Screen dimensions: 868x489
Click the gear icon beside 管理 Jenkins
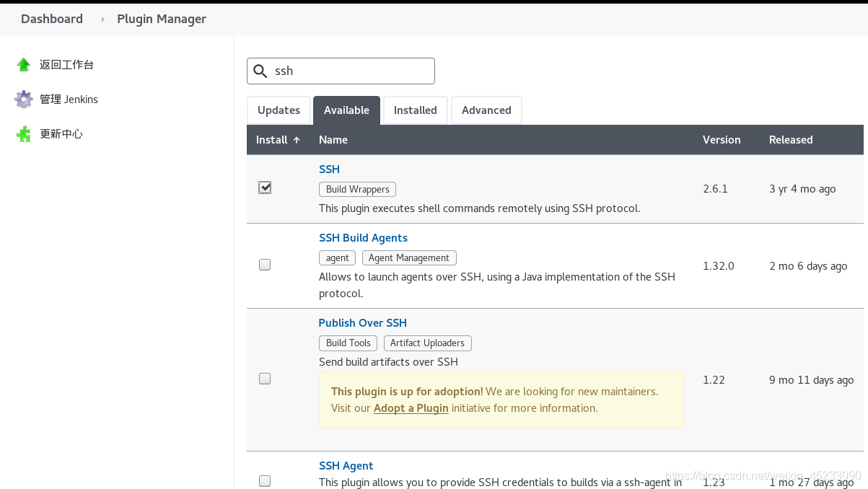[x=24, y=100]
